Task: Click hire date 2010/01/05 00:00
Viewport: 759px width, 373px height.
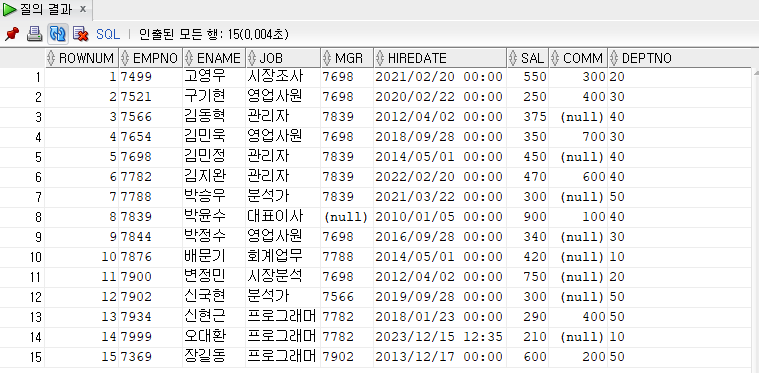Action: click(x=440, y=217)
